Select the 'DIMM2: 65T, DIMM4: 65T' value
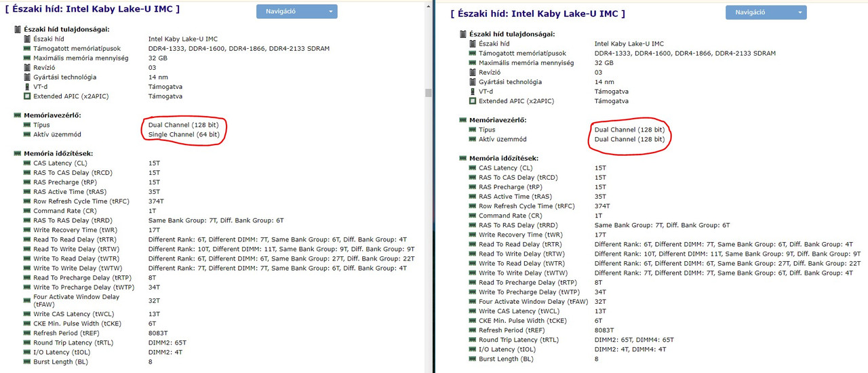 tap(634, 340)
